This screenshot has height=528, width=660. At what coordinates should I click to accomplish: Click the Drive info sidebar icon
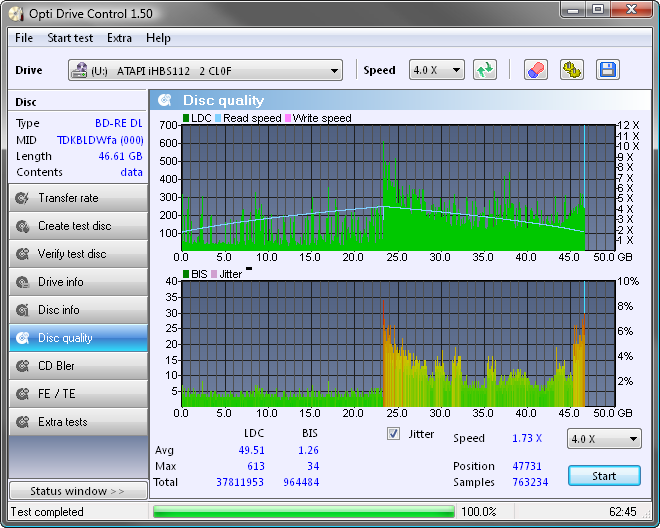(x=22, y=282)
